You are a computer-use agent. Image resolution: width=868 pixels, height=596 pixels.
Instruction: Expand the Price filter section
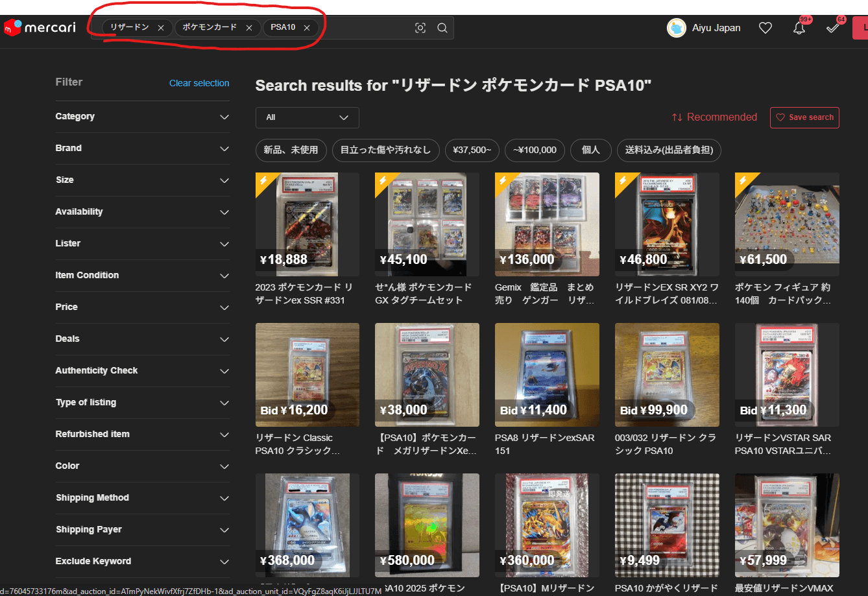pos(142,307)
